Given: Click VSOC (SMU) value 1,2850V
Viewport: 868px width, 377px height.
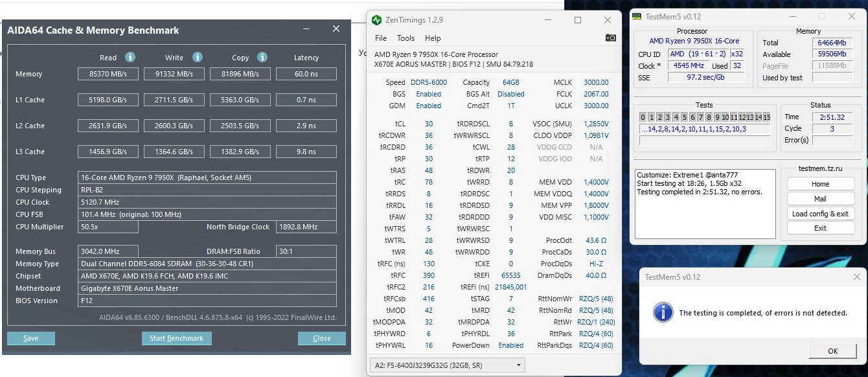Looking at the screenshot, I should point(596,124).
